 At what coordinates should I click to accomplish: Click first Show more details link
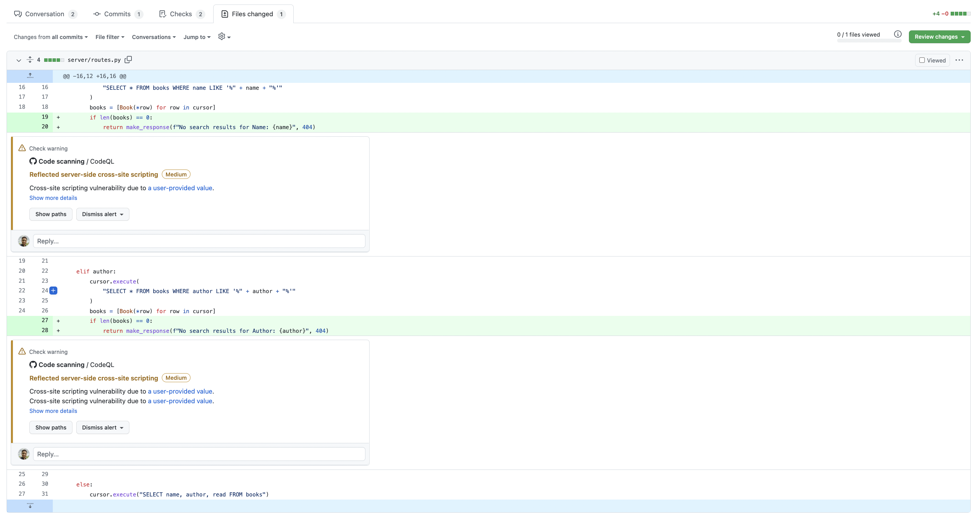point(53,198)
